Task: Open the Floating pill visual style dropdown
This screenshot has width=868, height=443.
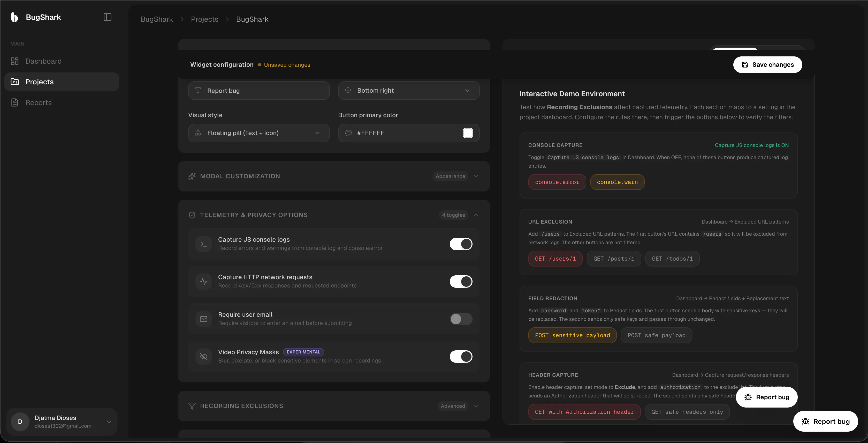Action: click(259, 133)
